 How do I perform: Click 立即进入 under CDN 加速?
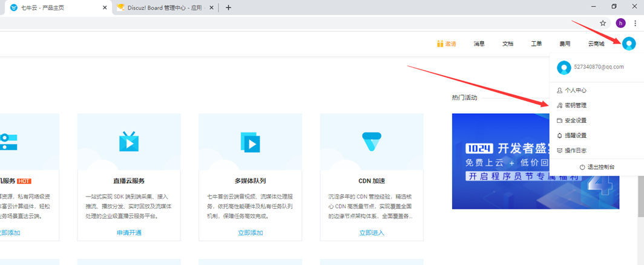[372, 233]
